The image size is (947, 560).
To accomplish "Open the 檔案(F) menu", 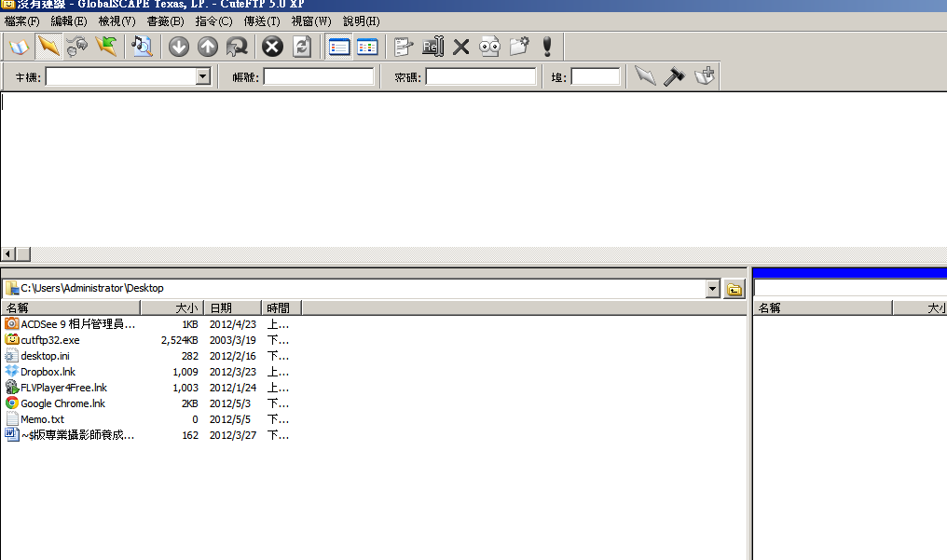I will tap(21, 21).
